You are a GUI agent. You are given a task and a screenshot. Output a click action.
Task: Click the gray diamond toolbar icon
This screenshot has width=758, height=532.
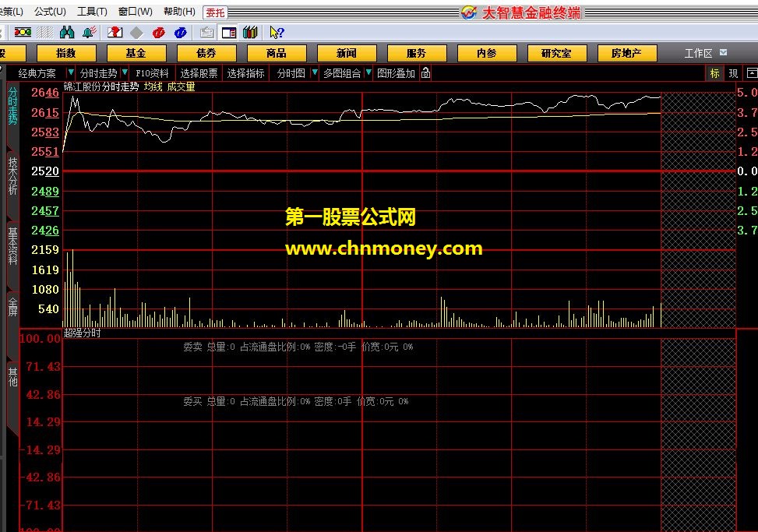(137, 33)
